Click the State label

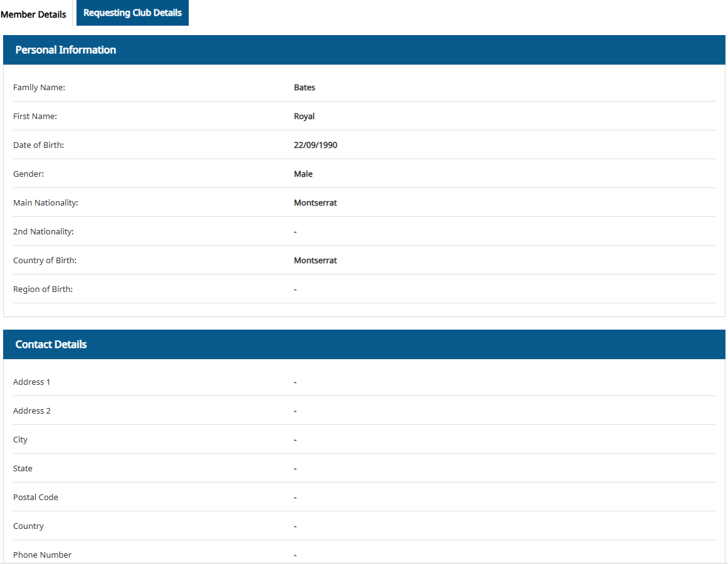23,469
